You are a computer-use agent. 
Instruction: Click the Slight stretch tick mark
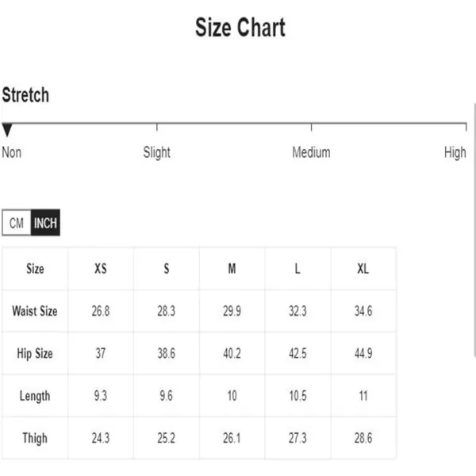click(157, 127)
